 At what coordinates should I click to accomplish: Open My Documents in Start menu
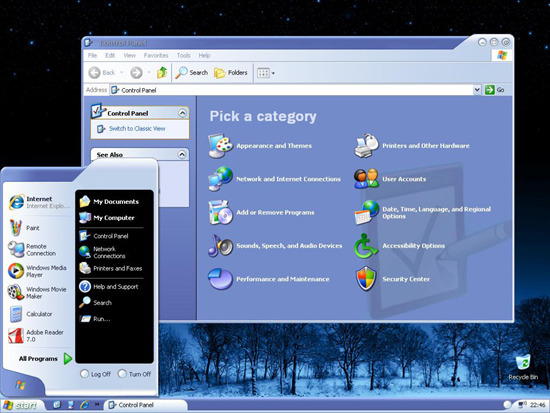(x=109, y=201)
